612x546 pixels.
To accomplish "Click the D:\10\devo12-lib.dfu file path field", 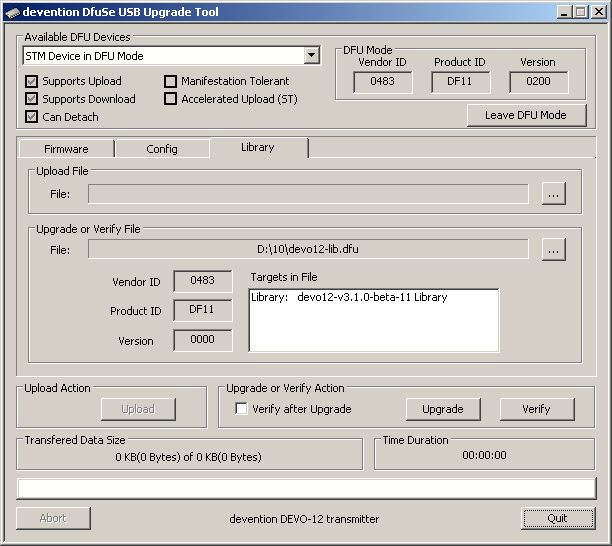I will [x=308, y=249].
